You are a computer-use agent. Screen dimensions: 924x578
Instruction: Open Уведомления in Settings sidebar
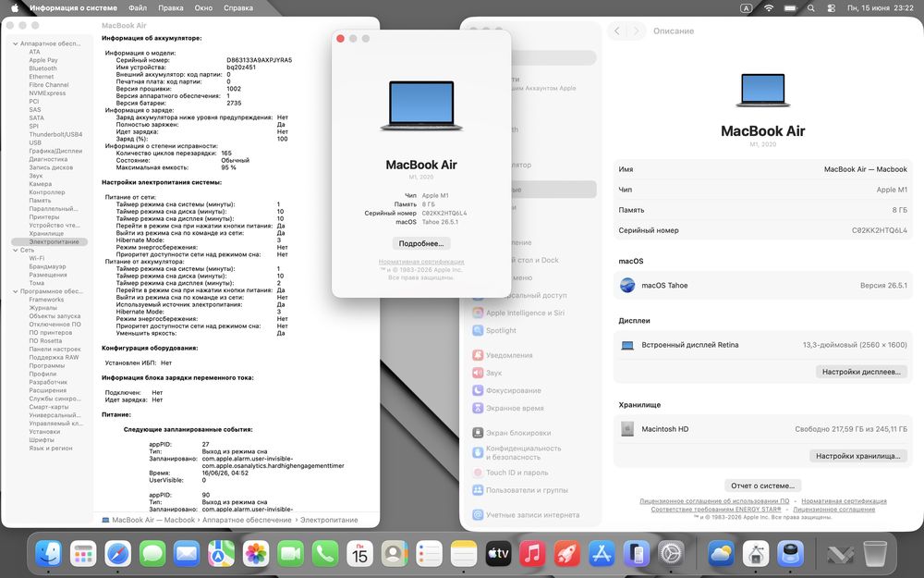tap(502, 355)
